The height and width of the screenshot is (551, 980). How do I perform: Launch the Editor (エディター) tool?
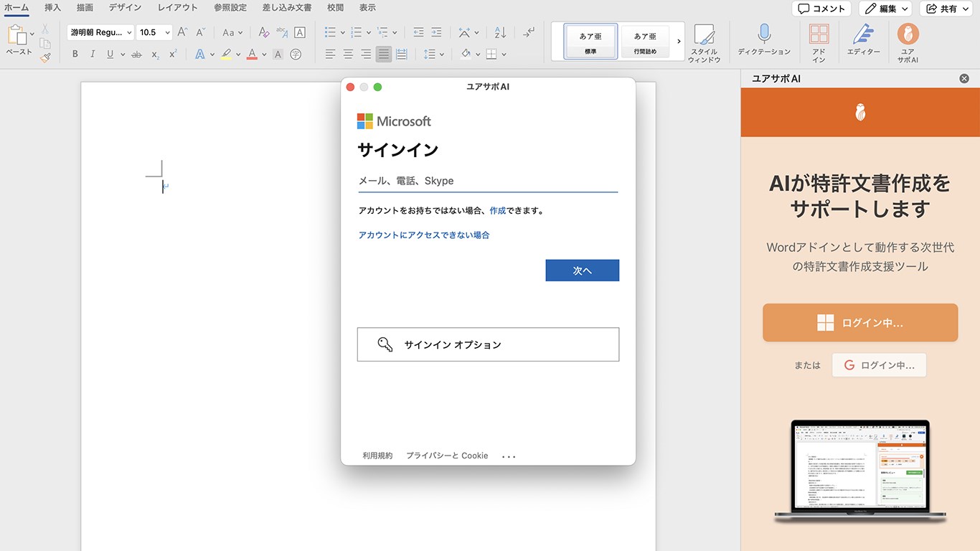click(863, 40)
